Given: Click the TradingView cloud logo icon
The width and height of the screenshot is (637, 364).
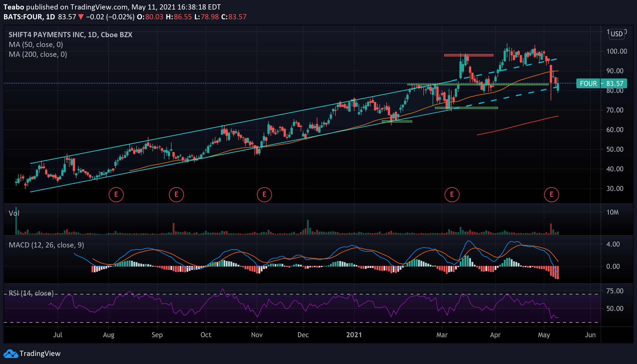Looking at the screenshot, I should (11, 354).
